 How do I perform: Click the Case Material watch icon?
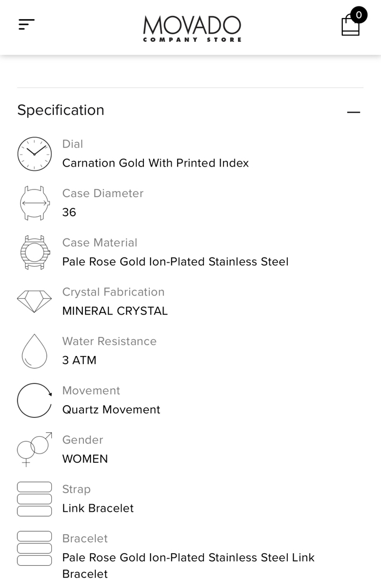(x=34, y=253)
